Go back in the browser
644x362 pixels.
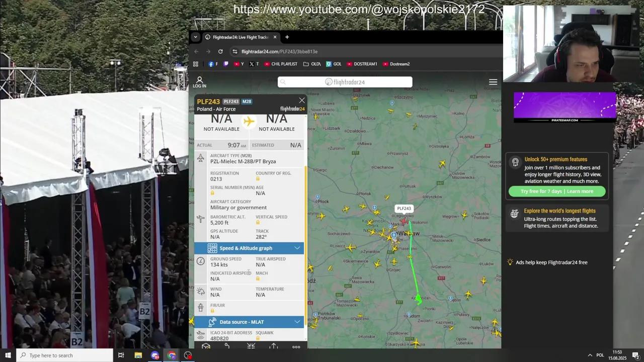196,51
